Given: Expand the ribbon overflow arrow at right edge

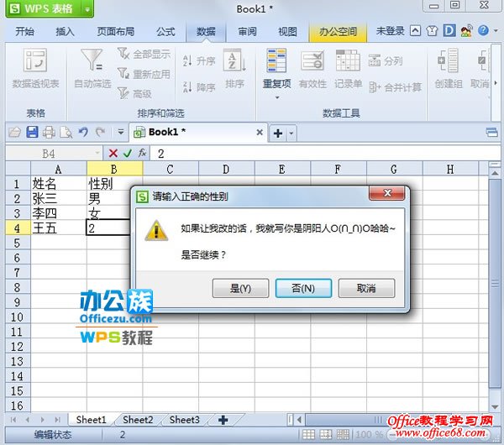Looking at the screenshot, I should click(496, 82).
